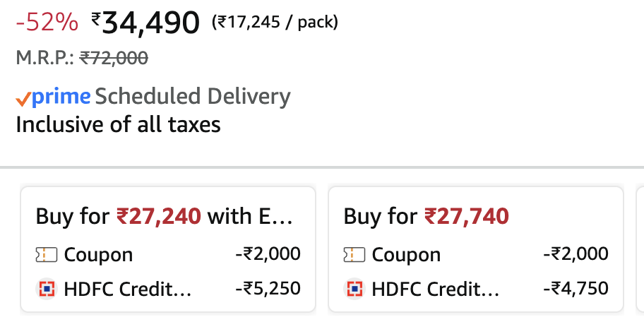Select Coupon label in the ₹27,740 offer

(406, 254)
